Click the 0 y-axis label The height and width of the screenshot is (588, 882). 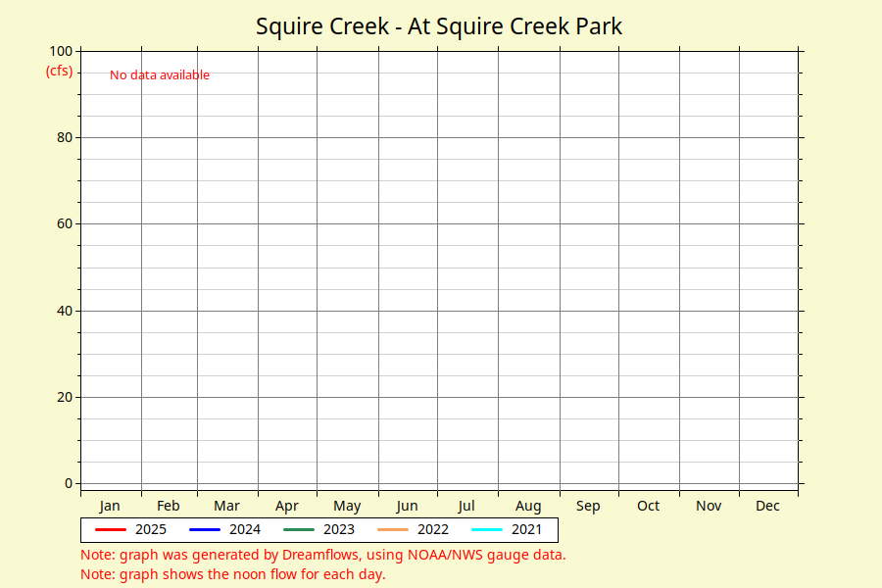pos(69,483)
